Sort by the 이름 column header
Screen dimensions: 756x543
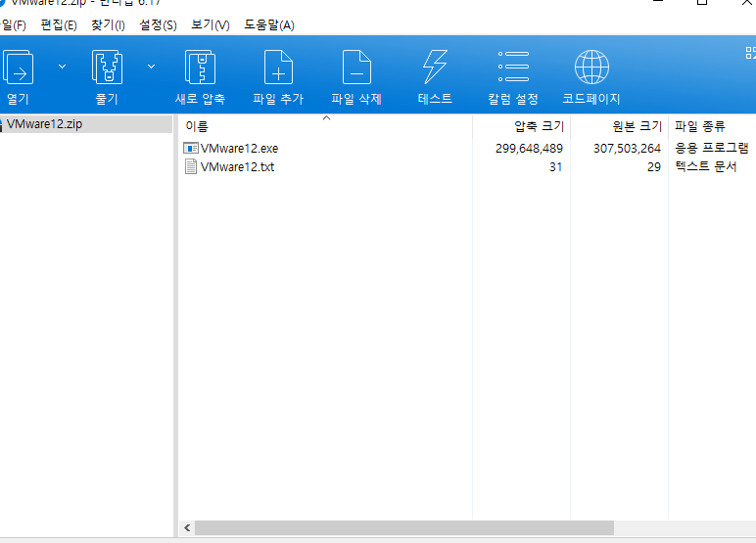[325, 126]
